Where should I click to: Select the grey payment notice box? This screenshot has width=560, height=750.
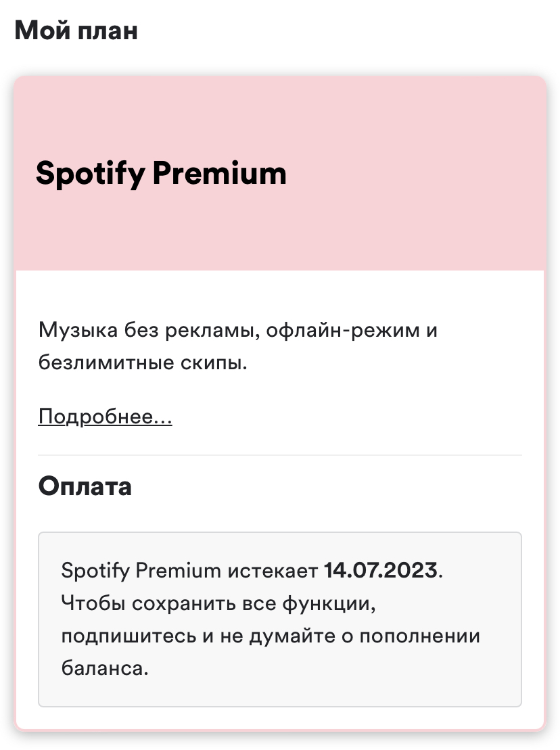[x=280, y=619]
